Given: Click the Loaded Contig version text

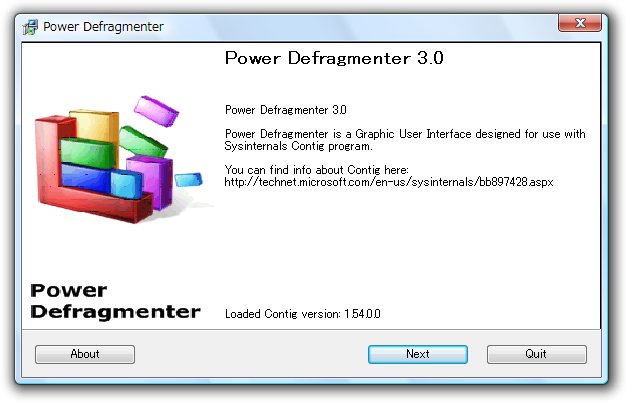Looking at the screenshot, I should point(303,314).
